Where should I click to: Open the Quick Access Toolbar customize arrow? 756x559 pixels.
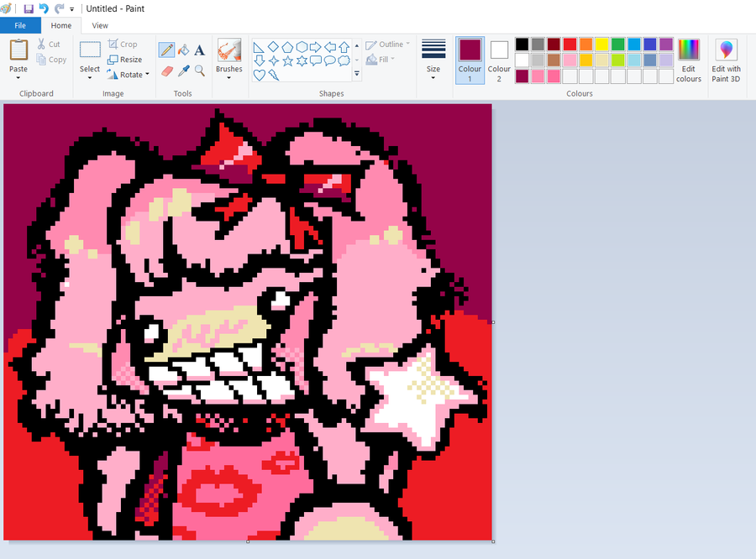(x=72, y=9)
